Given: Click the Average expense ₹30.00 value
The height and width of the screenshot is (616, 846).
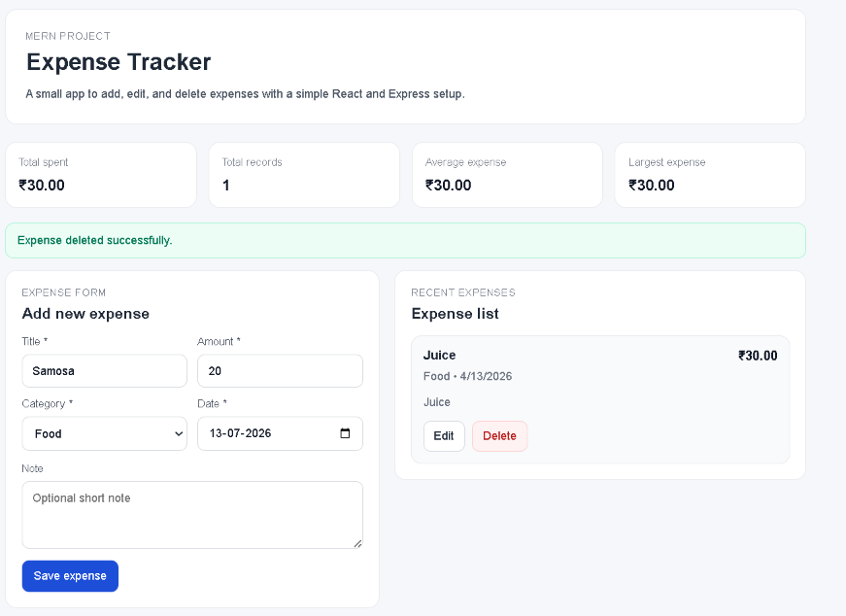Looking at the screenshot, I should click(449, 186).
